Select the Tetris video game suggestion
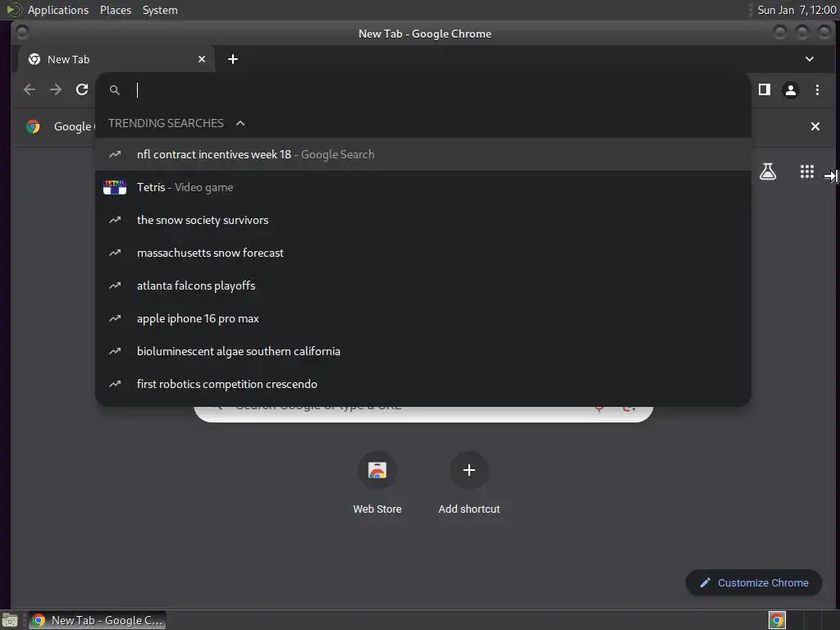 click(423, 187)
